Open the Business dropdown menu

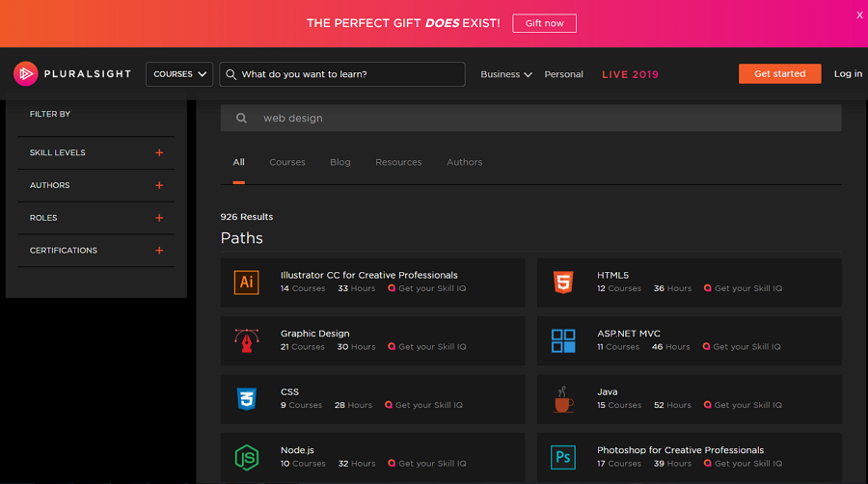click(x=506, y=74)
